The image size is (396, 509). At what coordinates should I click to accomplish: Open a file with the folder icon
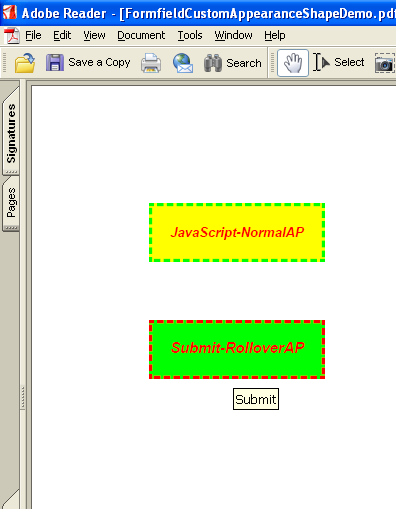click(x=25, y=63)
